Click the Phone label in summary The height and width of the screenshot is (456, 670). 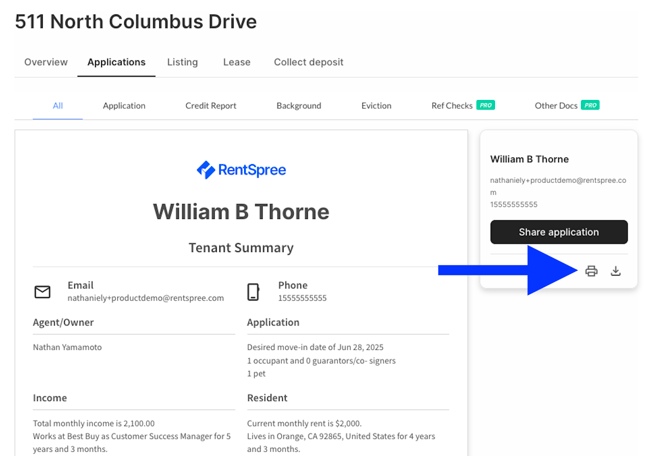tap(293, 285)
